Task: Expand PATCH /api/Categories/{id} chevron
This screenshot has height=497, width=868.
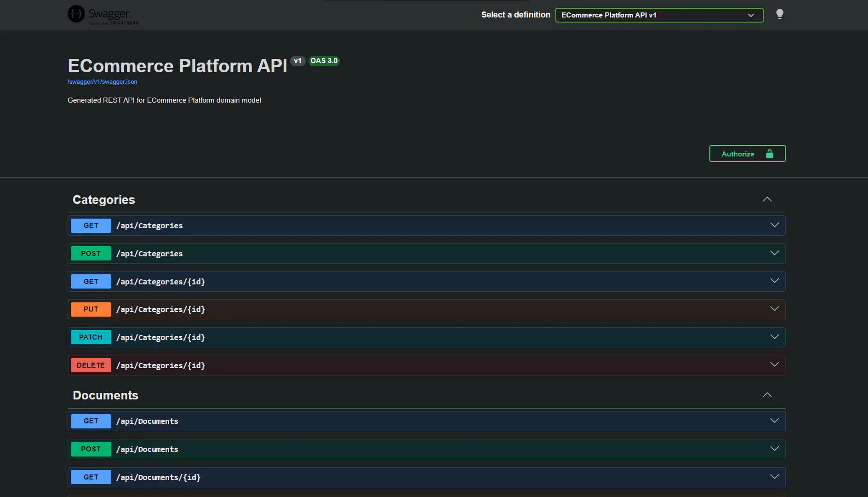Action: pos(774,337)
